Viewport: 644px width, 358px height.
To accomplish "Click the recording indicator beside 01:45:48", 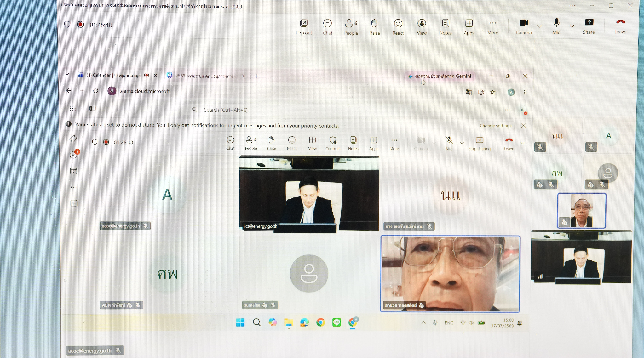I will point(80,24).
